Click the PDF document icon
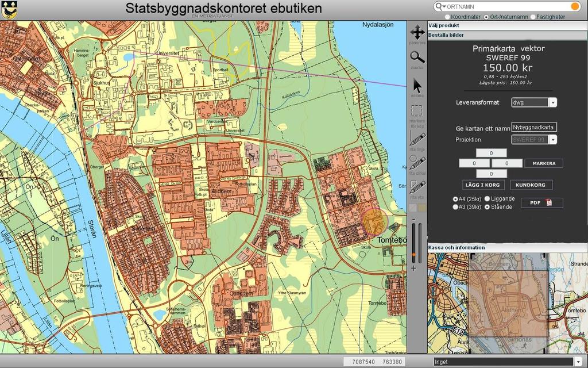Image resolution: width=588 pixels, height=368 pixels. [549, 203]
